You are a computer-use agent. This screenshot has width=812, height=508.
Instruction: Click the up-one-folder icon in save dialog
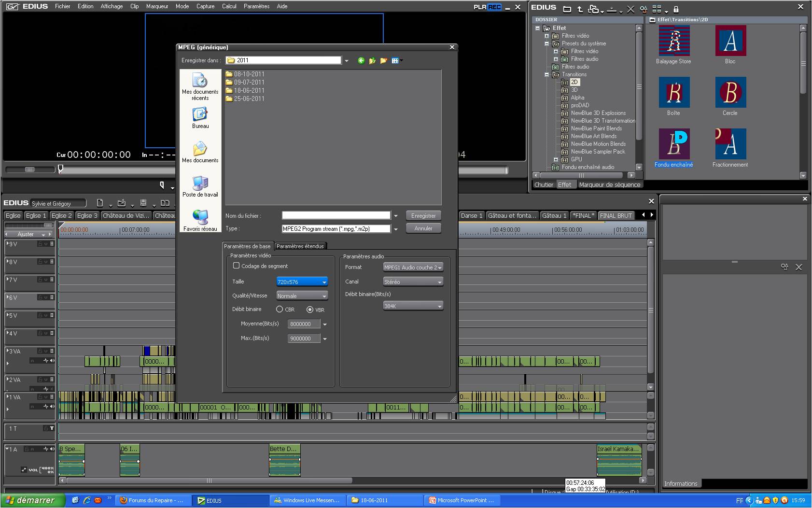372,60
